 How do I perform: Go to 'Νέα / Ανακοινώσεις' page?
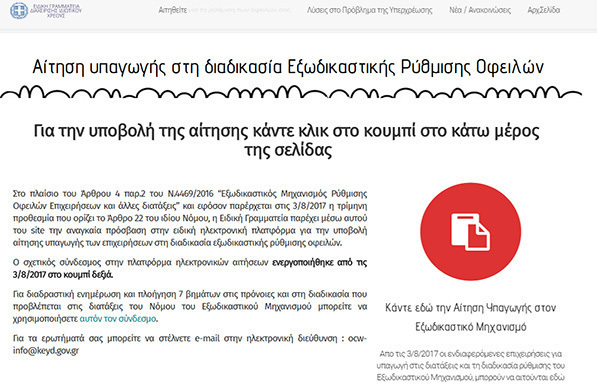pyautogui.click(x=480, y=10)
